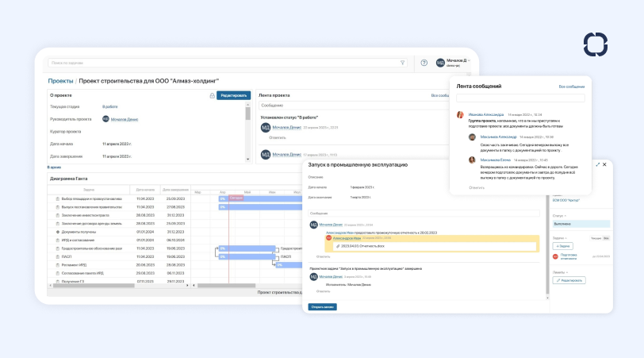This screenshot has height=358, width=644.
Task: Click the lock icon beside Редактировать
Action: (212, 95)
